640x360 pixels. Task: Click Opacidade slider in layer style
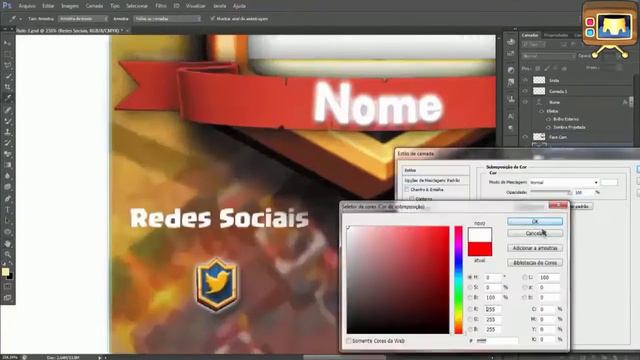point(550,192)
